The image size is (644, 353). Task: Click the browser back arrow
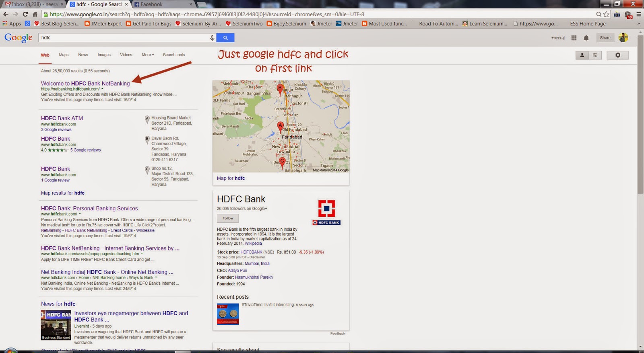pyautogui.click(x=6, y=14)
